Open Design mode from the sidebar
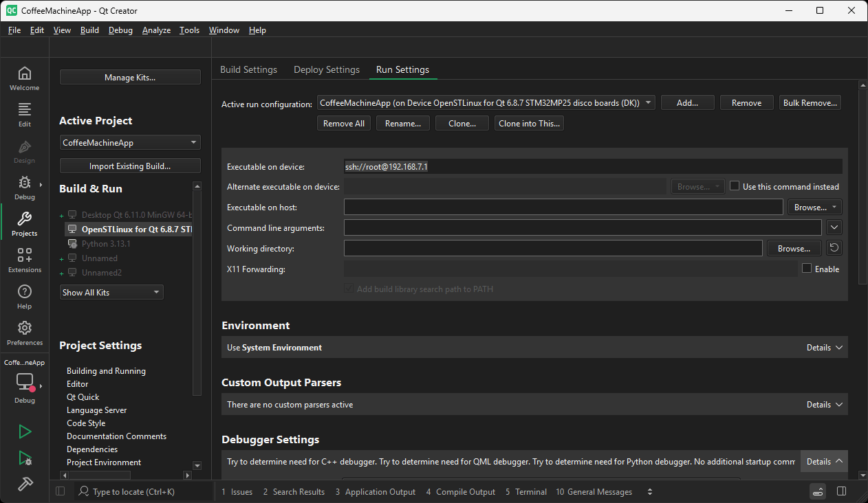 (24, 150)
